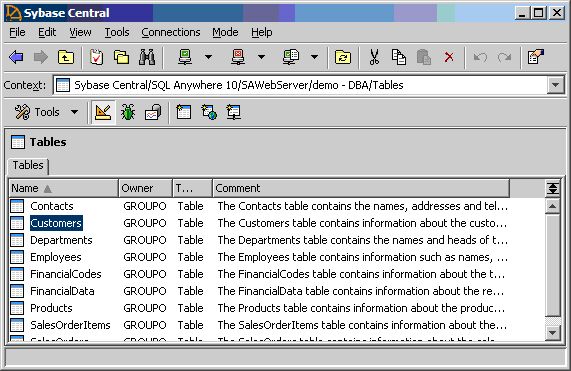Screen dimensions: 571x371
Task: Click the Context path field text
Action: tap(239, 85)
